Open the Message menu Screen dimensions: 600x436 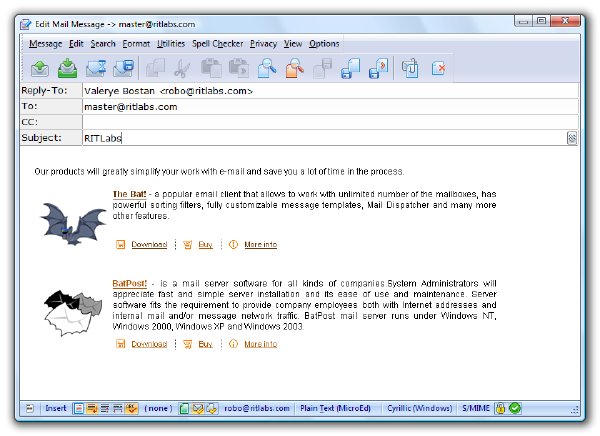(x=46, y=44)
